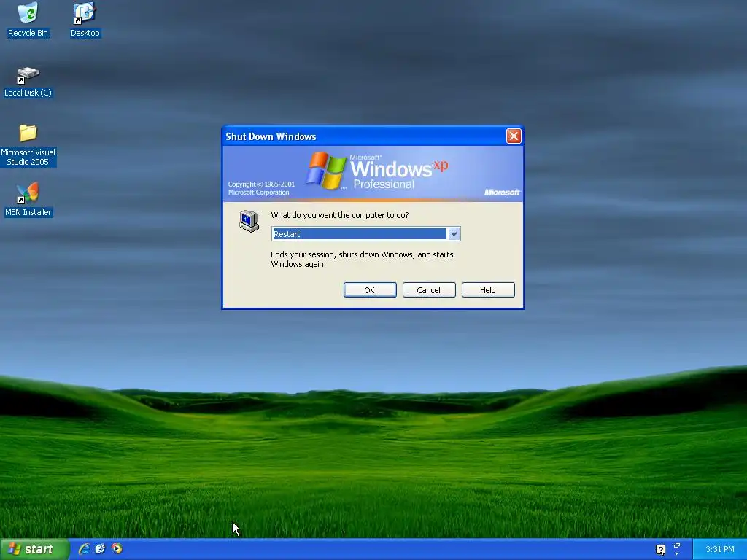Open the Start menu
The height and width of the screenshot is (560, 747).
pyautogui.click(x=34, y=549)
